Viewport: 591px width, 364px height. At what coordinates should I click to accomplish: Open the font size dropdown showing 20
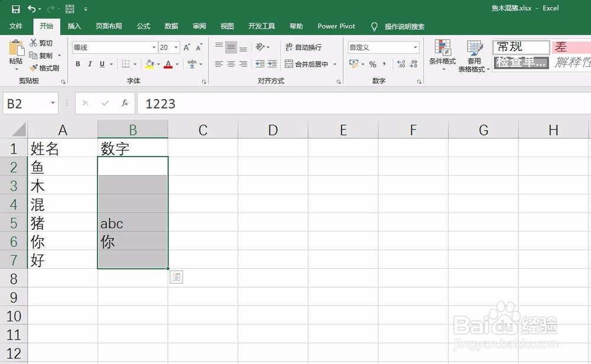176,47
